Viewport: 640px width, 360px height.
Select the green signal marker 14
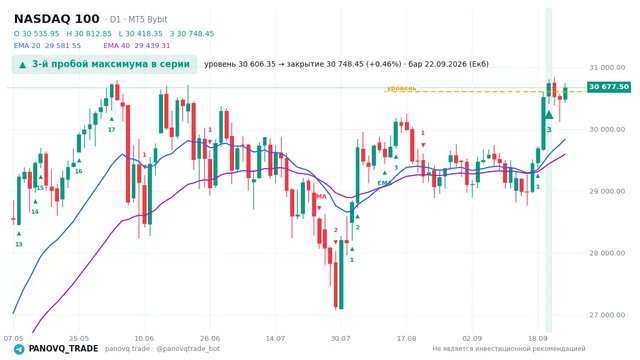point(35,211)
